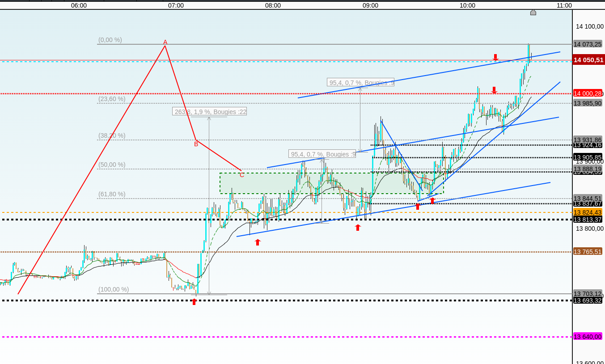605x364 pixels.
Task: Select the red 14 000,28 price label
Action: coord(588,93)
